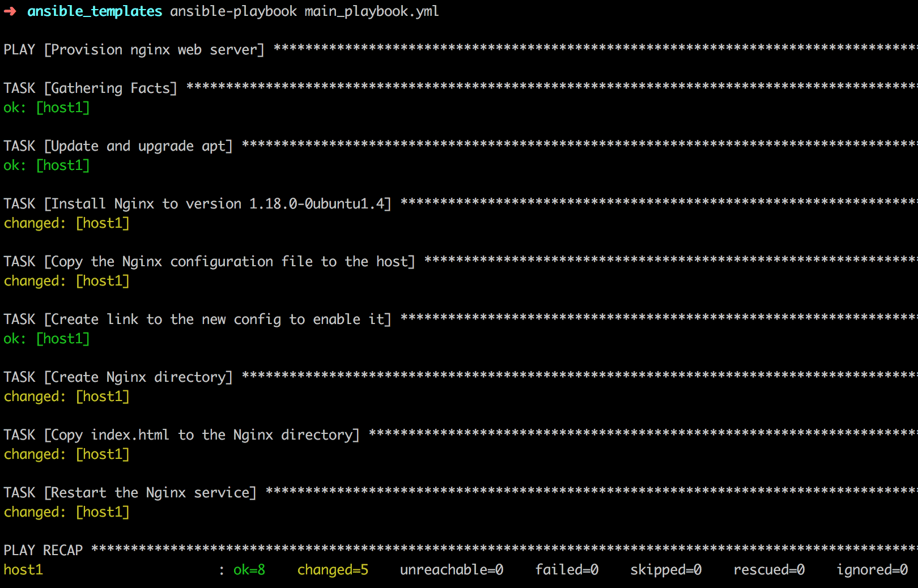Click the 'ansible_templates' directory name in prompt
The image size is (918, 588).
(95, 11)
